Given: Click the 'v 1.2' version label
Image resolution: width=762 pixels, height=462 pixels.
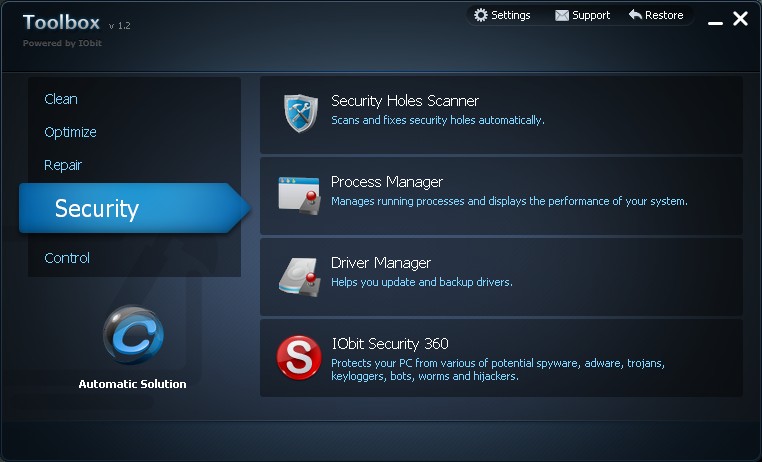Looking at the screenshot, I should coord(120,26).
